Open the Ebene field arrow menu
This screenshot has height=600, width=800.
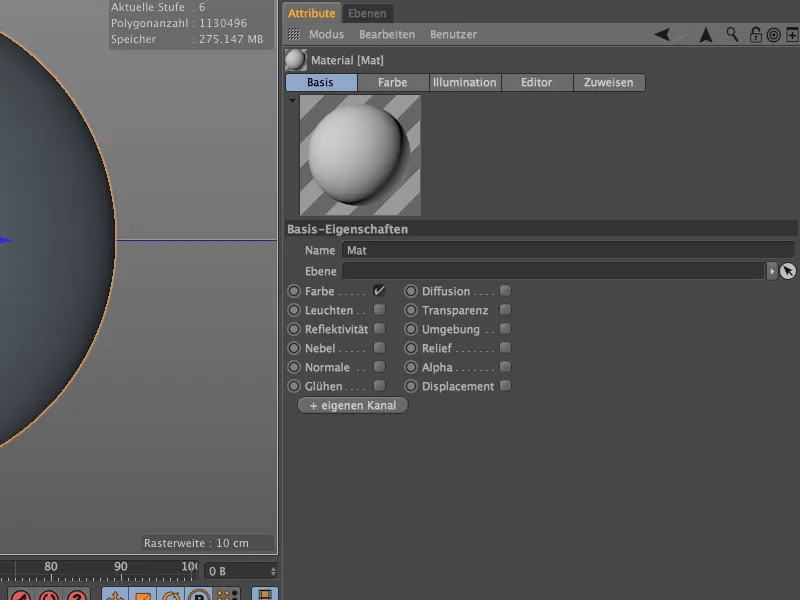771,271
